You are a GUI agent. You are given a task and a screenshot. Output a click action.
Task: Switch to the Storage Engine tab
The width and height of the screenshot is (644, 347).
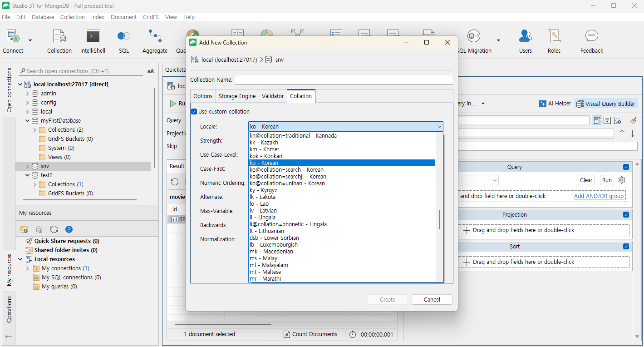pos(237,96)
